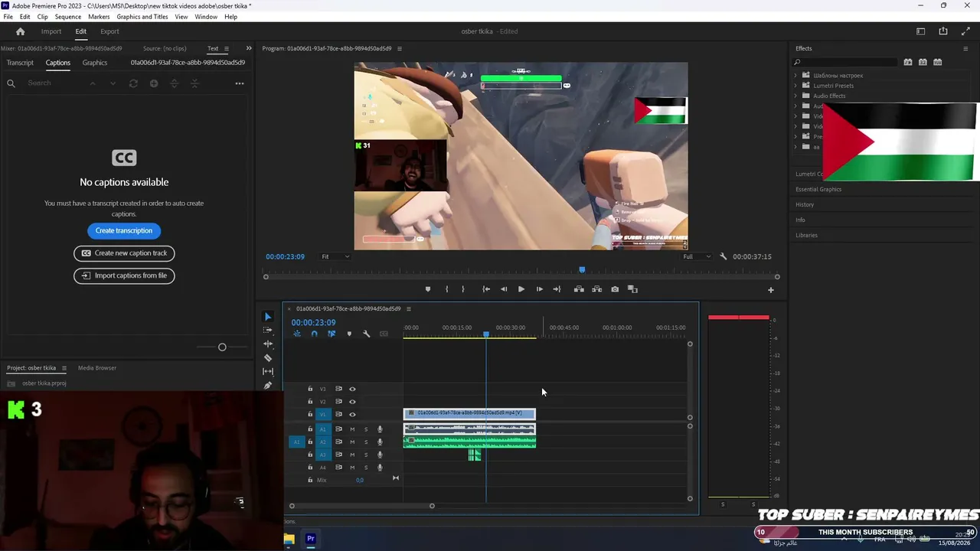
Task: Toggle Snap in Timeline magnet
Action: [x=314, y=334]
